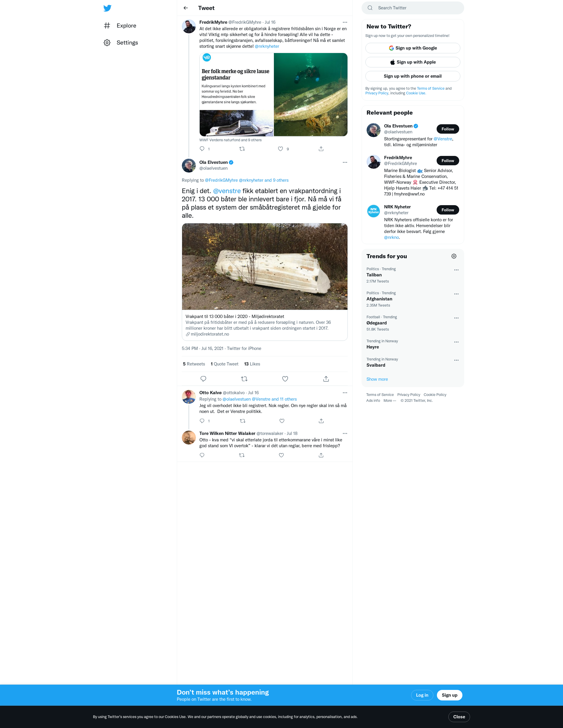Focus the Search Twitter field

pyautogui.click(x=413, y=8)
